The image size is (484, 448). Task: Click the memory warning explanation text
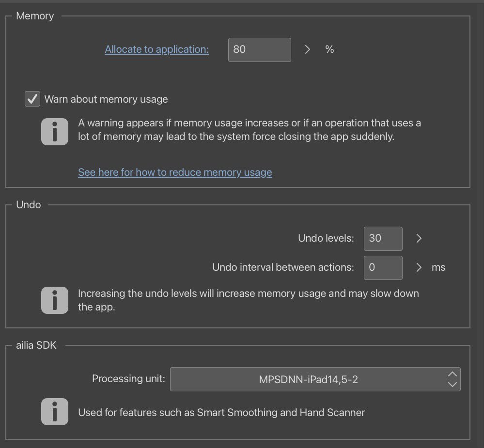point(250,130)
